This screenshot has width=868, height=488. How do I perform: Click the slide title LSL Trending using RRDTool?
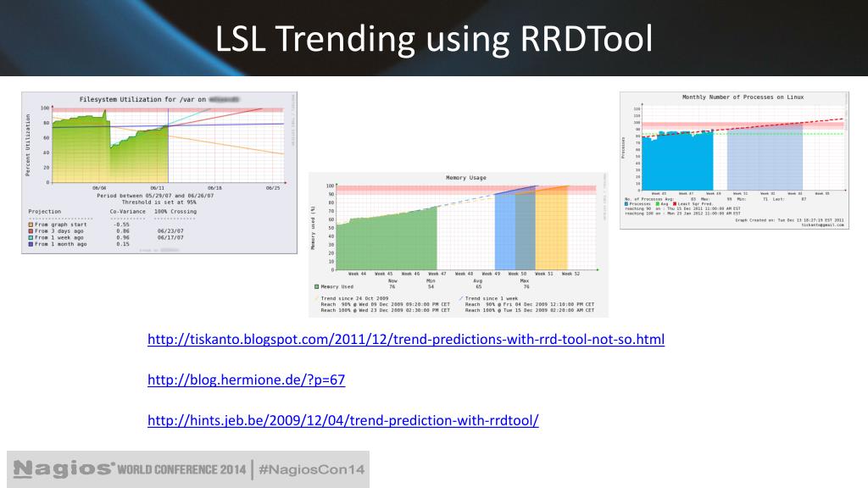point(434,39)
